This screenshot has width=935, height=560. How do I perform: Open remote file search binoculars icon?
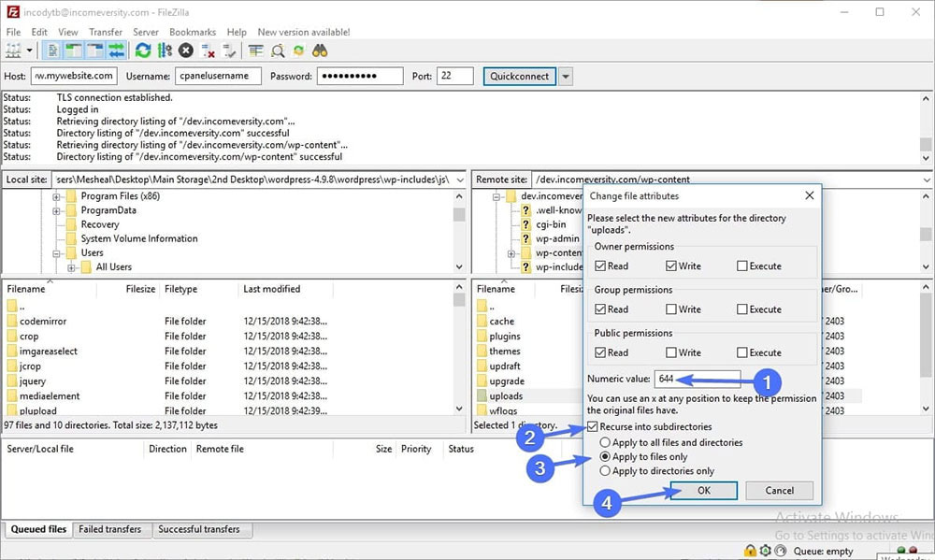320,50
